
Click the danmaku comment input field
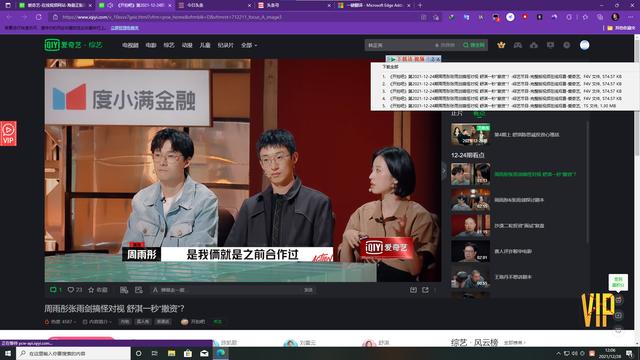233,290
